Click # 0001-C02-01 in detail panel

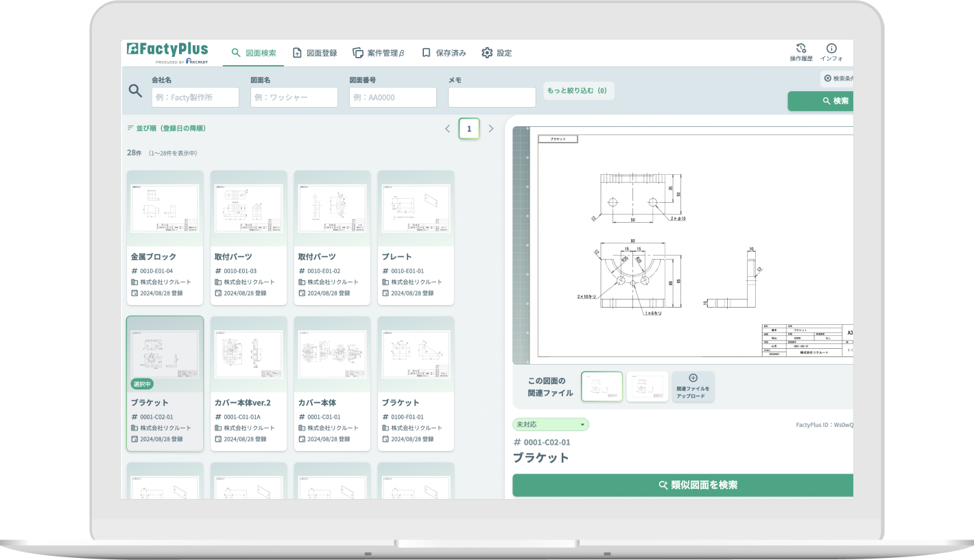542,442
